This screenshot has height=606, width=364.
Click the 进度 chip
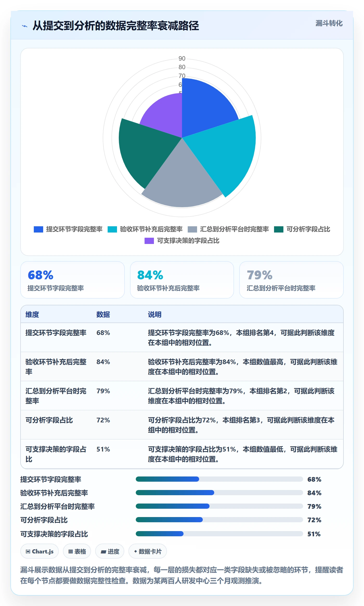point(110,551)
